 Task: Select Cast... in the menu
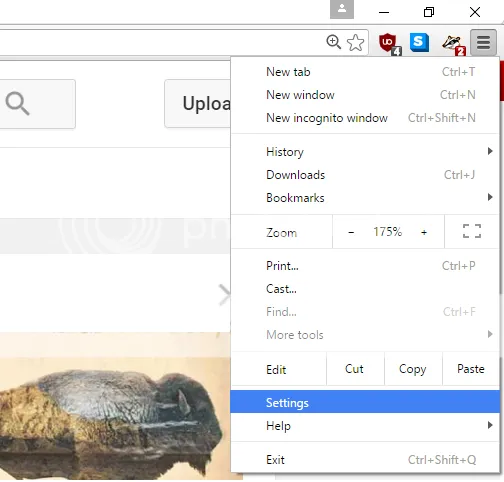tap(365, 289)
